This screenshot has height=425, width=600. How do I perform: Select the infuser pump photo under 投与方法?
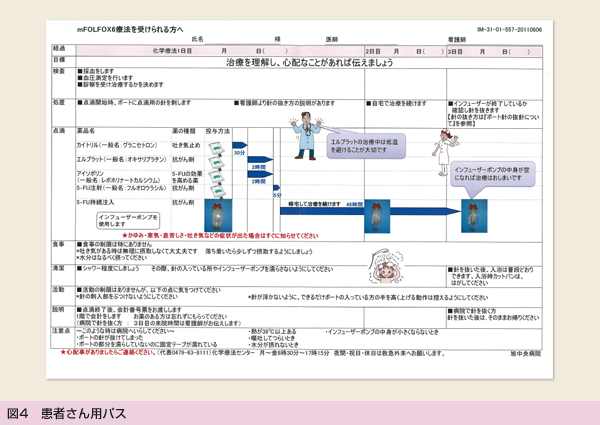coord(218,215)
